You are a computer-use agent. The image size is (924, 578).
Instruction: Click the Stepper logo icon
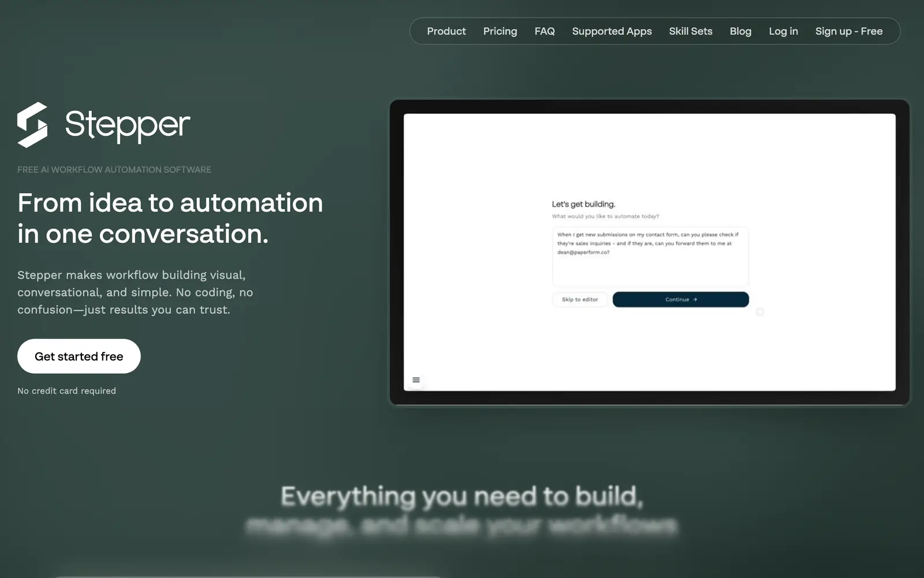tap(32, 124)
